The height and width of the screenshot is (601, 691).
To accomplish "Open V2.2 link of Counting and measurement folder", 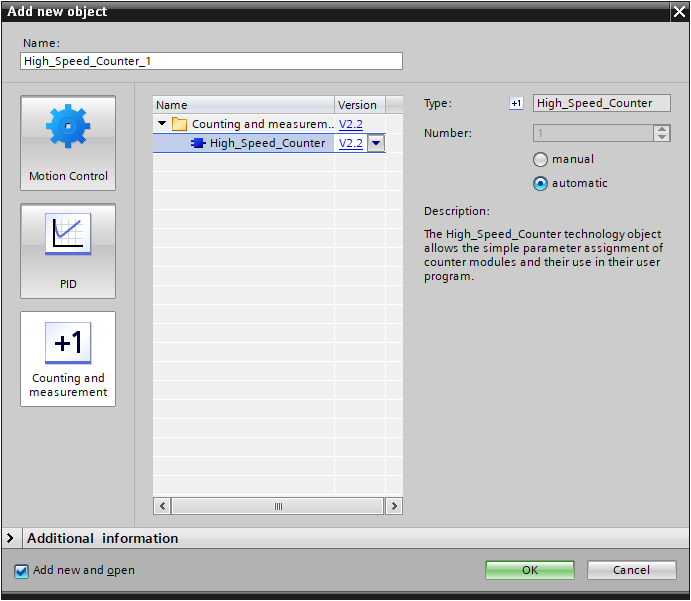I will (x=351, y=124).
